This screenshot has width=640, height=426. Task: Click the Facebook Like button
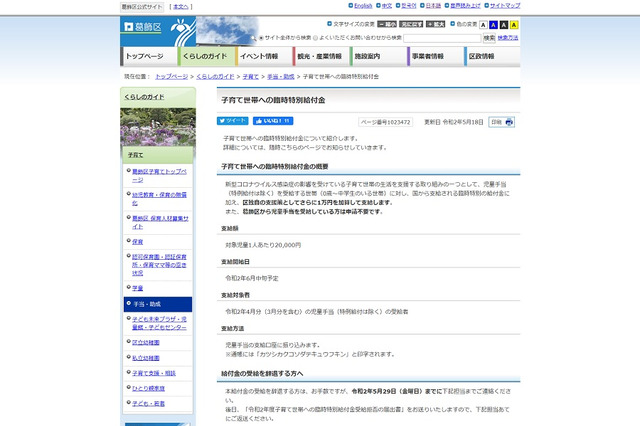273,121
